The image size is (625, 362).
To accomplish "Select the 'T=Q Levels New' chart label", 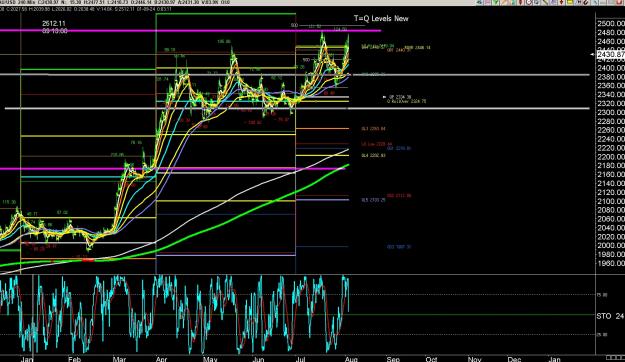I will (381, 18).
